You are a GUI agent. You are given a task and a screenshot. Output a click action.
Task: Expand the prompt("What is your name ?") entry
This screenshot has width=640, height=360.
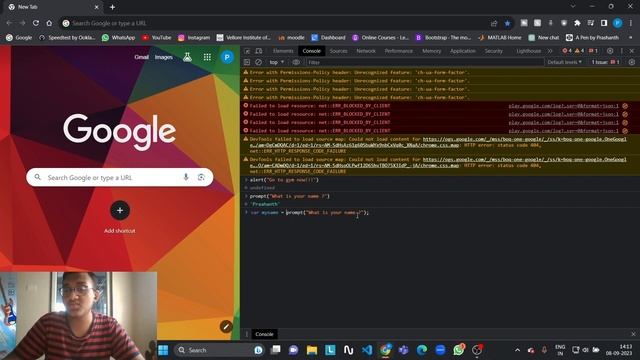tap(246, 196)
